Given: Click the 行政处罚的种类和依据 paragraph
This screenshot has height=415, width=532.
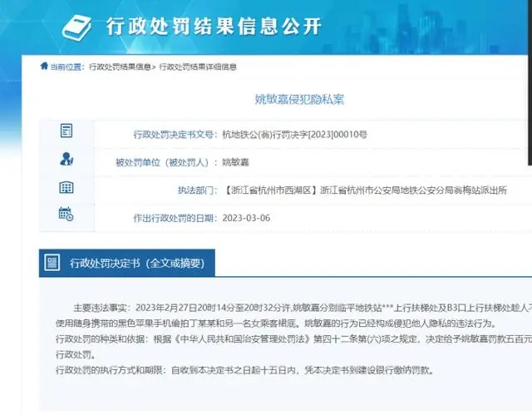Looking at the screenshot, I should click(x=293, y=347).
